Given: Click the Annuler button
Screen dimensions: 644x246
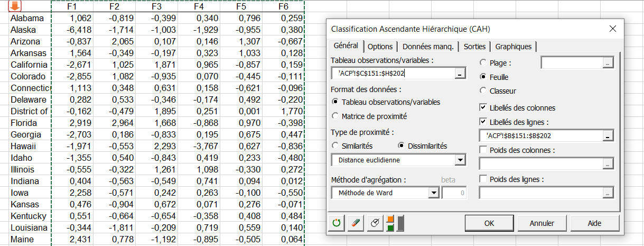Looking at the screenshot, I should pyautogui.click(x=542, y=223).
